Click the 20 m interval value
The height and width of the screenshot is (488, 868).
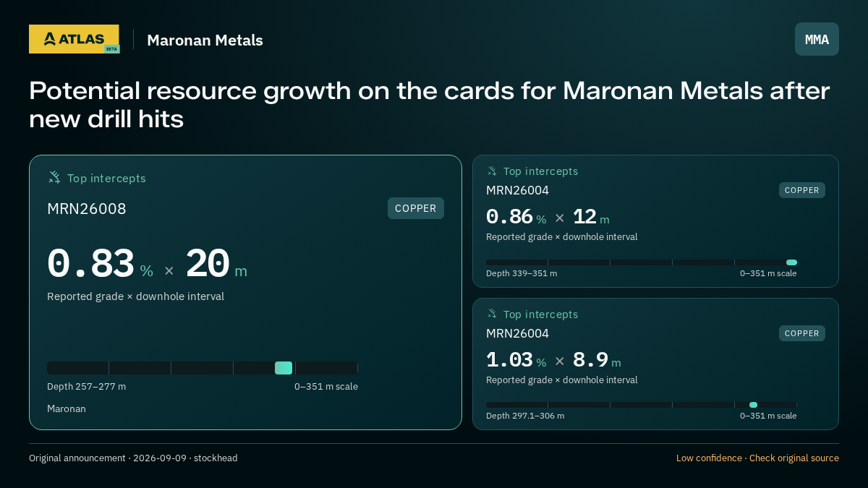click(x=216, y=264)
